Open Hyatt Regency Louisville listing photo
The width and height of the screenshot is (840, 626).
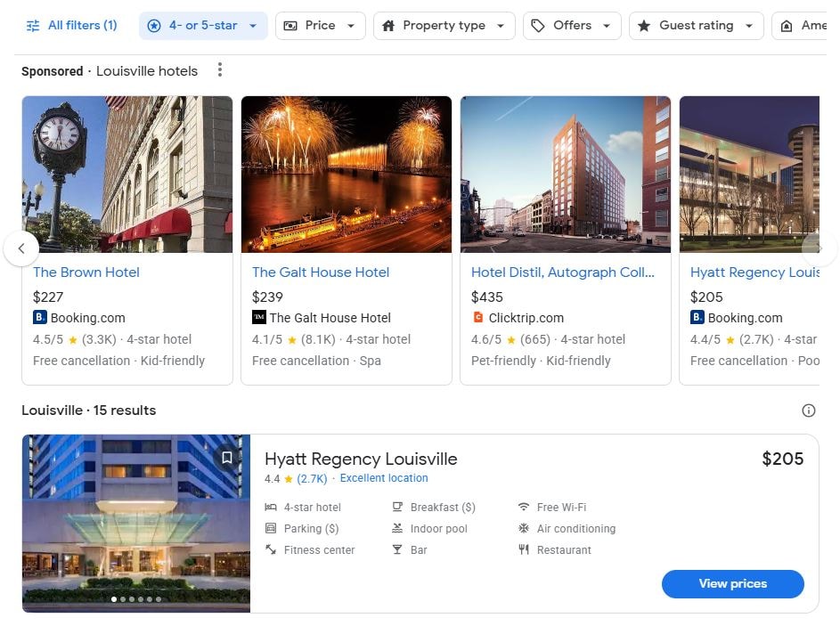click(x=136, y=524)
